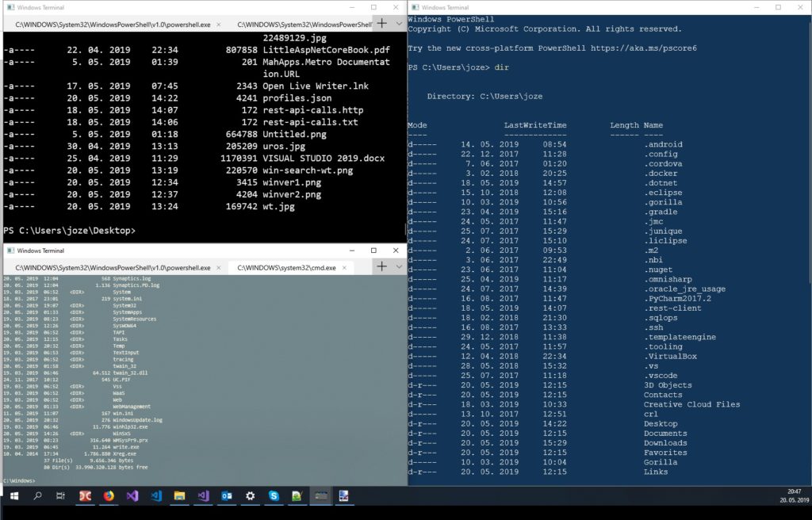Select cmd.exe tab in bottom-left terminal
812x520 pixels.
(x=287, y=268)
